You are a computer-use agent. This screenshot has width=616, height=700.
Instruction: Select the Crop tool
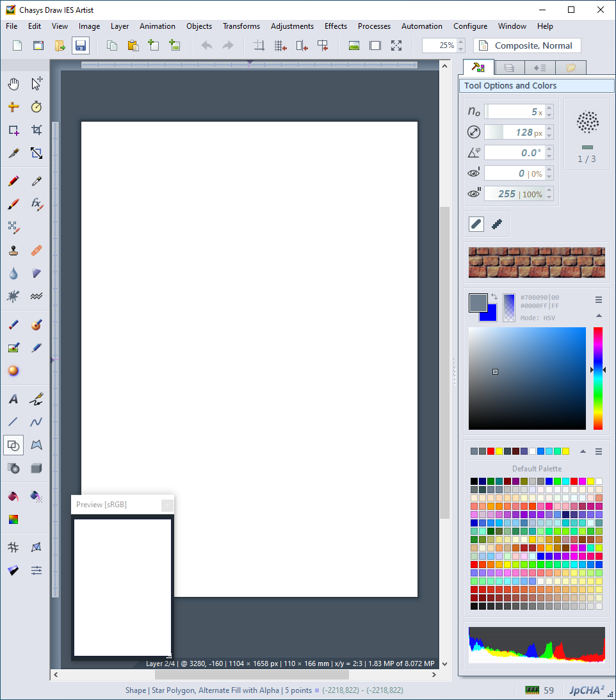tap(36, 130)
